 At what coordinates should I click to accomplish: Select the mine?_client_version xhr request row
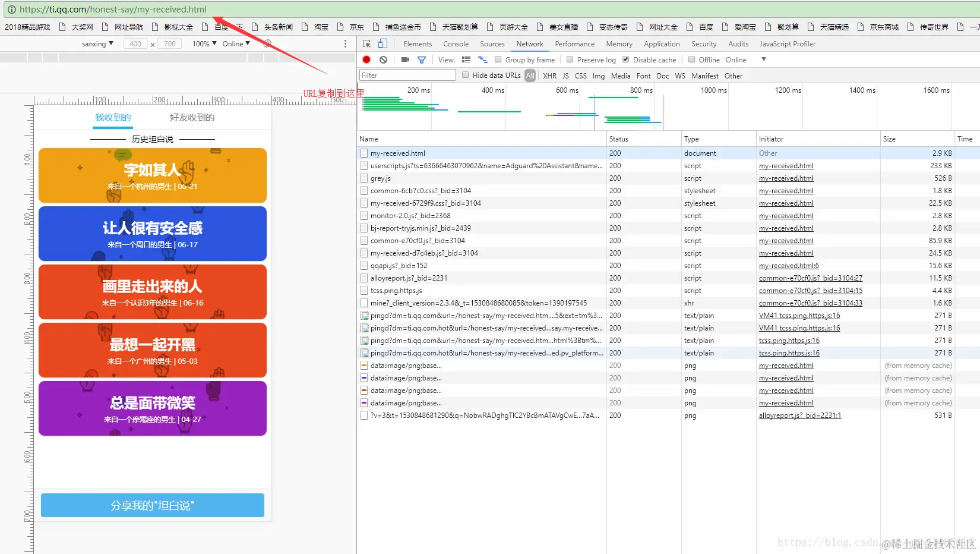(669, 303)
